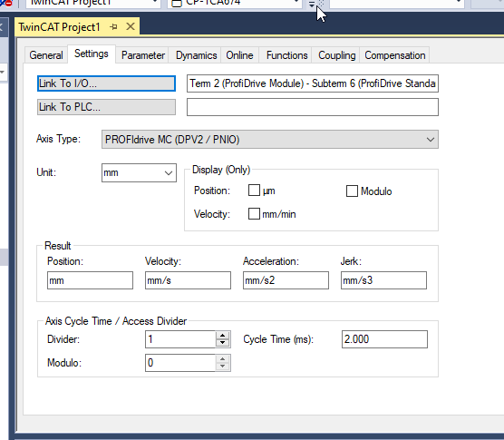Increase the Divider value
Image resolution: width=504 pixels, height=440 pixels.
(223, 336)
